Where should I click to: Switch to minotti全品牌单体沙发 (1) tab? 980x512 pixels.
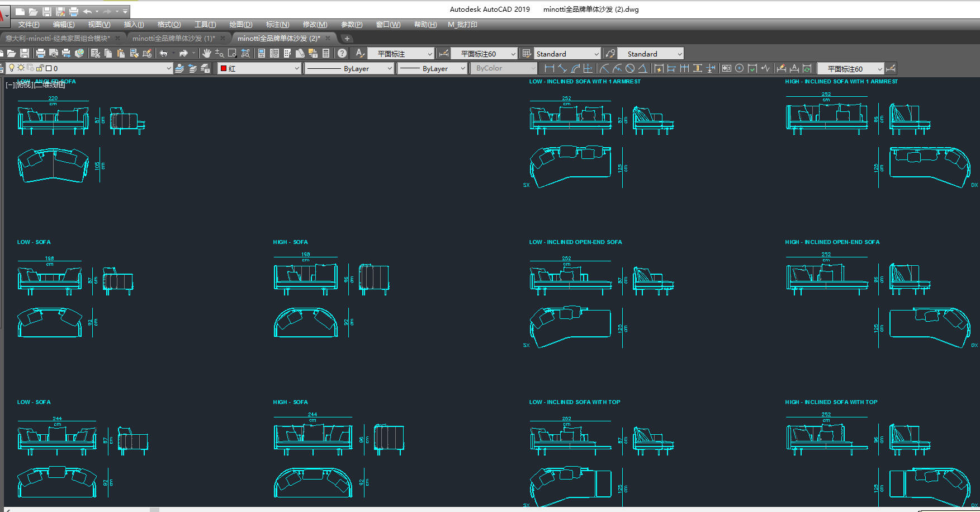click(x=174, y=38)
